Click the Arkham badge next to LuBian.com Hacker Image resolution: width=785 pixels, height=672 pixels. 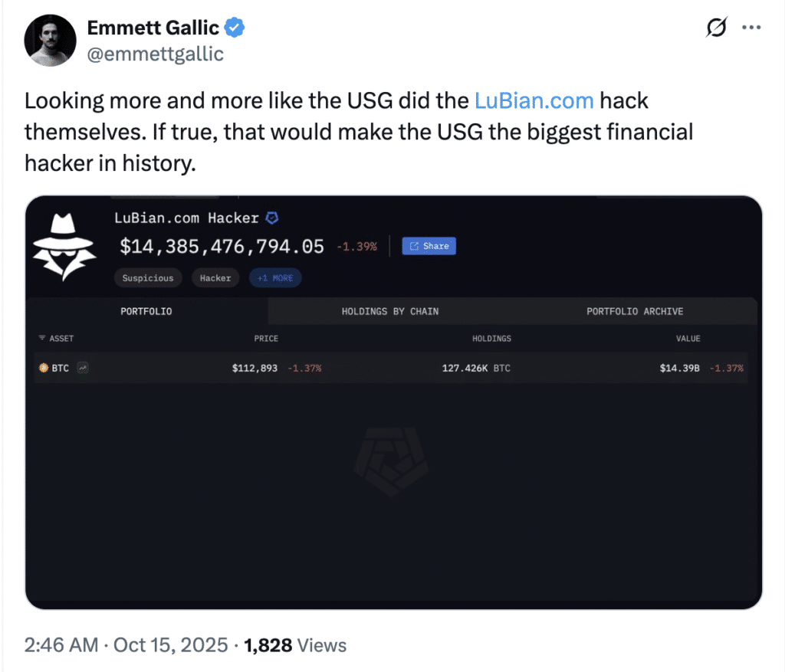(271, 218)
